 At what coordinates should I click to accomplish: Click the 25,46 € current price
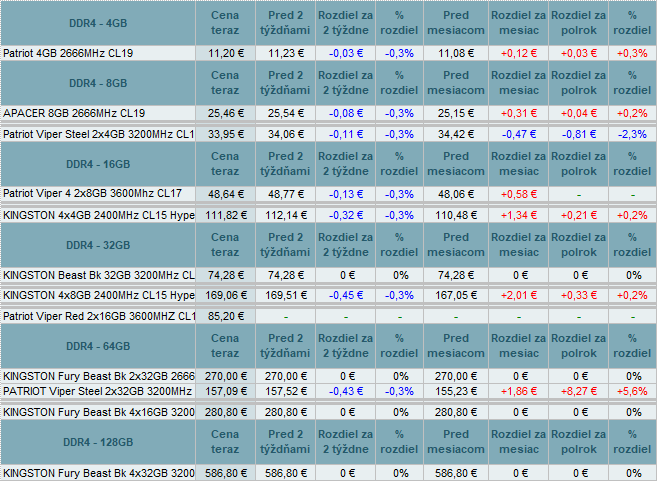(226, 113)
